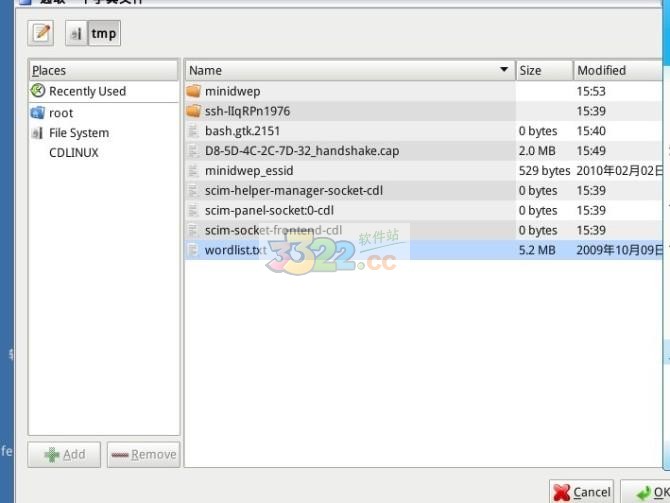Click the 2.0 MB size cell
This screenshot has height=503, width=670.
point(537,151)
